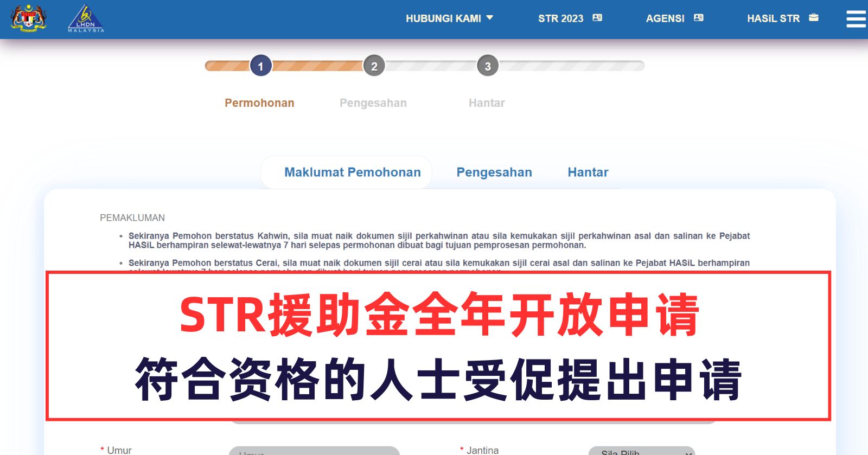
Task: Click the LHDN Malaysia logo
Action: tap(86, 19)
